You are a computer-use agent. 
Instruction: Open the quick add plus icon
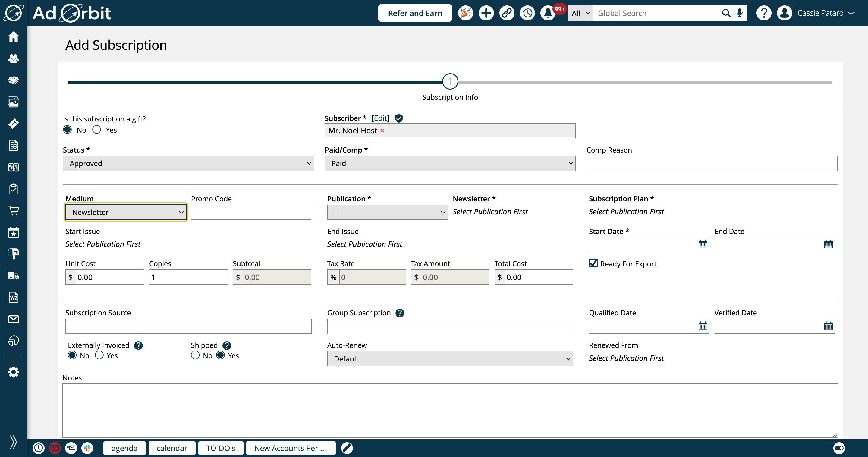pyautogui.click(x=486, y=13)
